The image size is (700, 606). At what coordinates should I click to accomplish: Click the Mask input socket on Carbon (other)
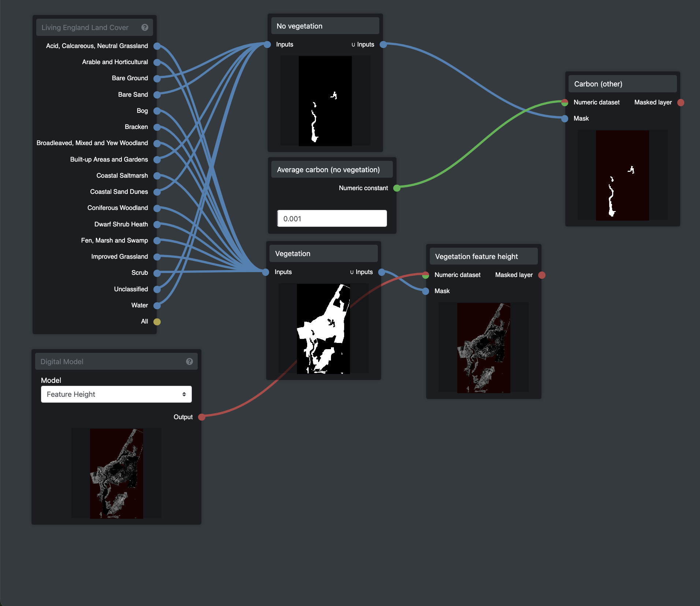coord(565,119)
